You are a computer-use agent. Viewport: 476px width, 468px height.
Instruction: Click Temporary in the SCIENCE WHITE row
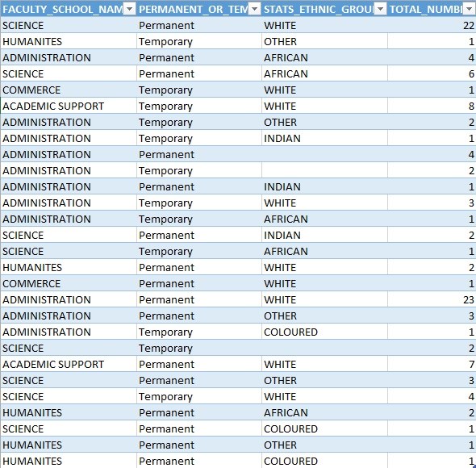coord(165,397)
